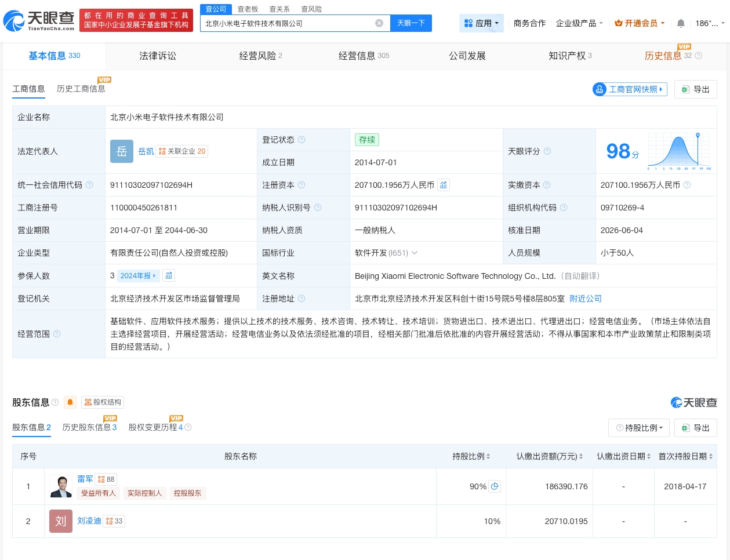
Task: Click the TianYanCha logo
Action: click(x=39, y=20)
